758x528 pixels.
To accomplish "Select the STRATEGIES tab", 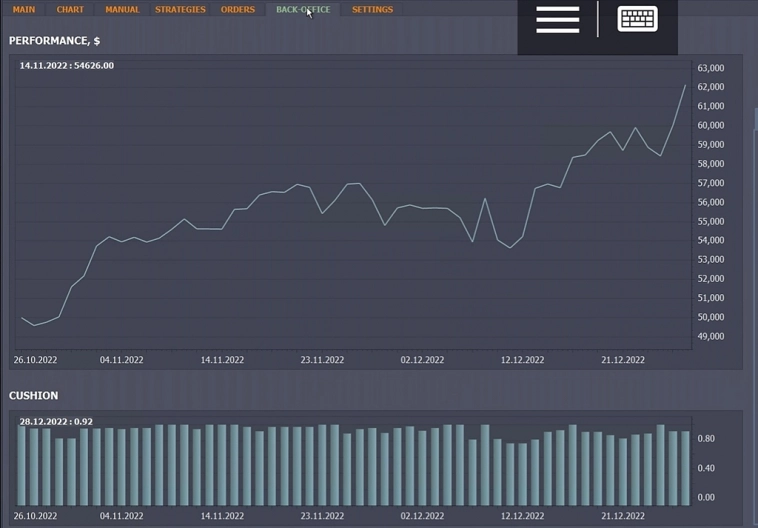I will (x=180, y=10).
